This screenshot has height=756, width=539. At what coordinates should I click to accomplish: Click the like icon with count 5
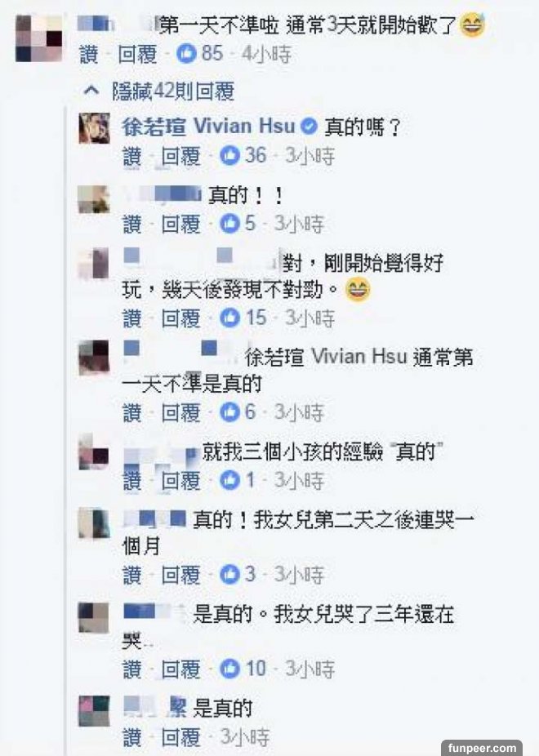[x=229, y=223]
